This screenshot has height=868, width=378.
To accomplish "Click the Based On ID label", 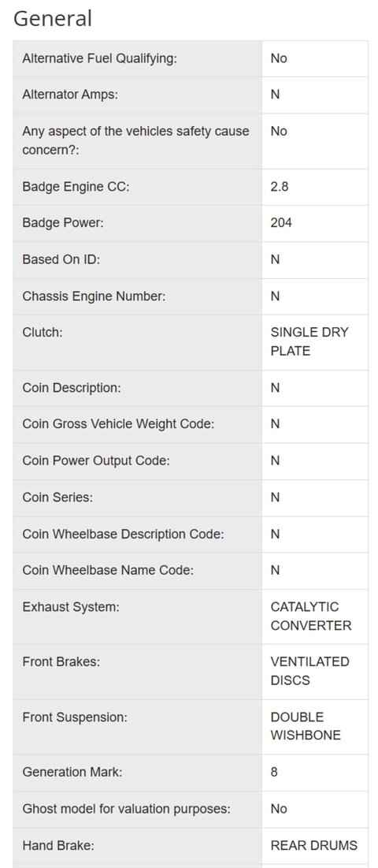I will [61, 259].
